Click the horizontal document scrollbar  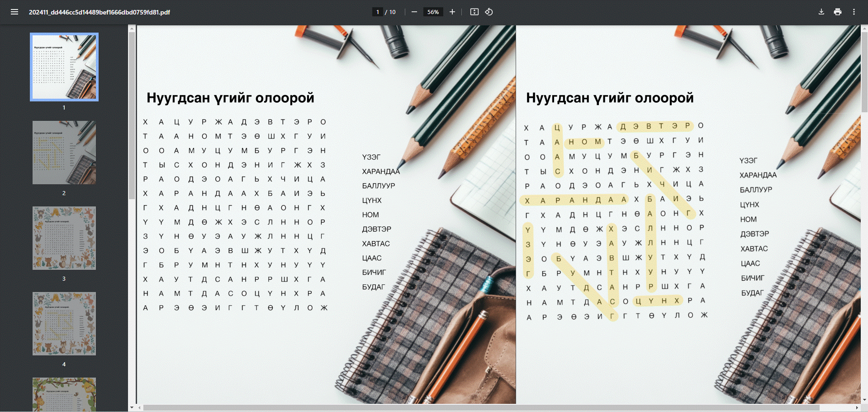[481, 408]
